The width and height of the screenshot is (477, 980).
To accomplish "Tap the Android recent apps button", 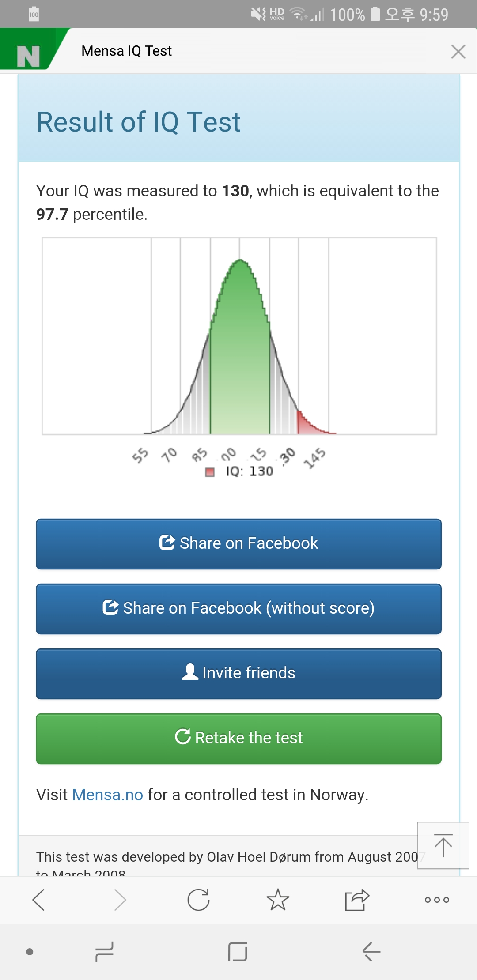I will point(104,952).
